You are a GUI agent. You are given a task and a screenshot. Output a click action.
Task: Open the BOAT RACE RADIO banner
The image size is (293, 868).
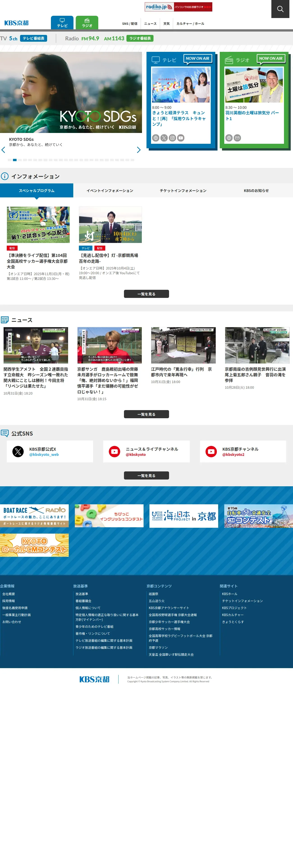pos(34,516)
